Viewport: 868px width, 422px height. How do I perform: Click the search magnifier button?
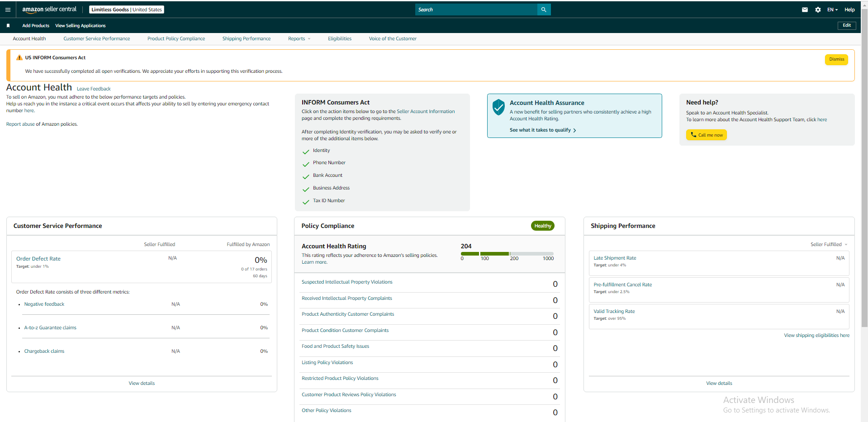click(544, 9)
